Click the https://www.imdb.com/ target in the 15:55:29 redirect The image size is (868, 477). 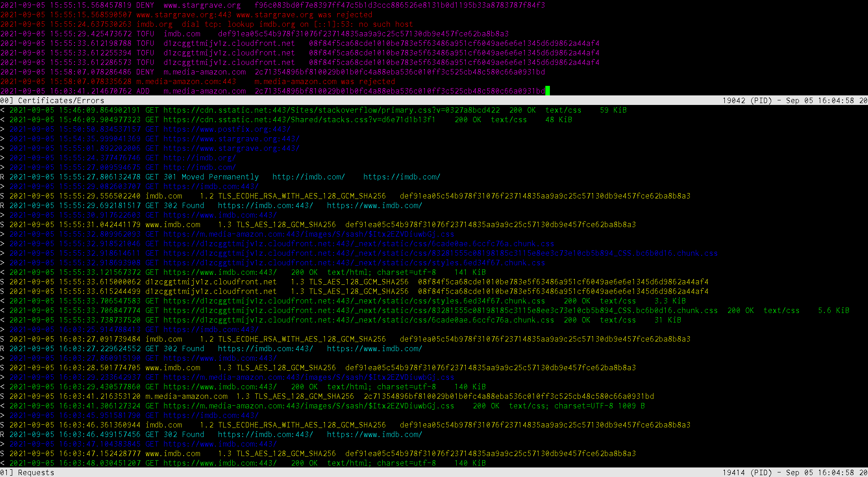[x=374, y=205]
